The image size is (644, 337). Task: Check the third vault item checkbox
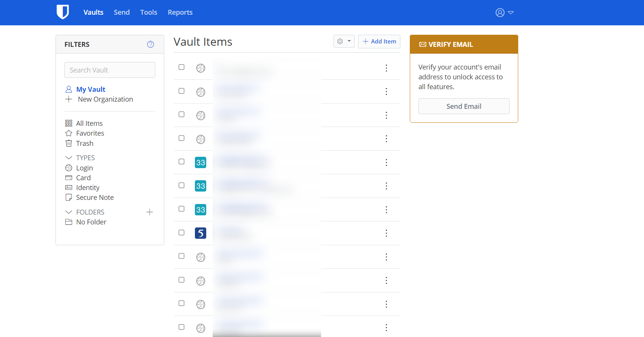[182, 114]
